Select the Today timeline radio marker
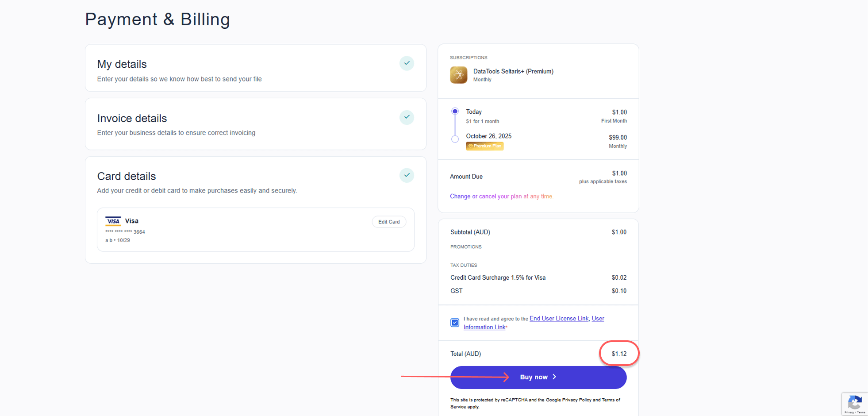 (x=455, y=112)
